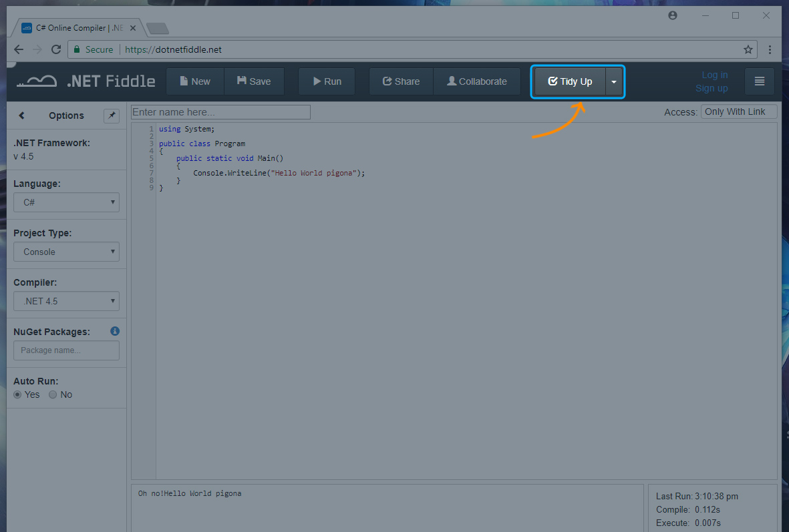
Task: Bookmark page using star icon
Action: 748,49
